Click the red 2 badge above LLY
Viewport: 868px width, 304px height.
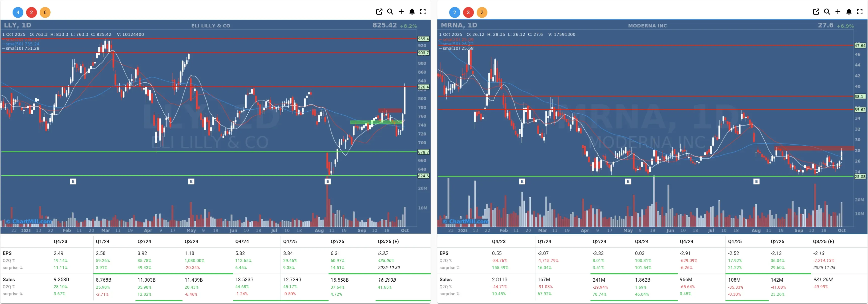pos(31,13)
